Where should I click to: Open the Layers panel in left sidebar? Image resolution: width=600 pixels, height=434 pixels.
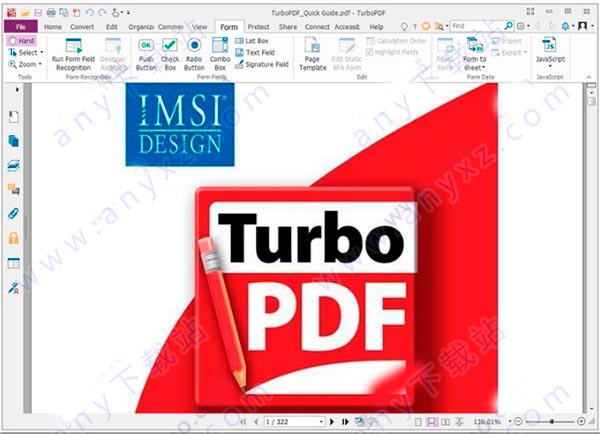click(14, 165)
